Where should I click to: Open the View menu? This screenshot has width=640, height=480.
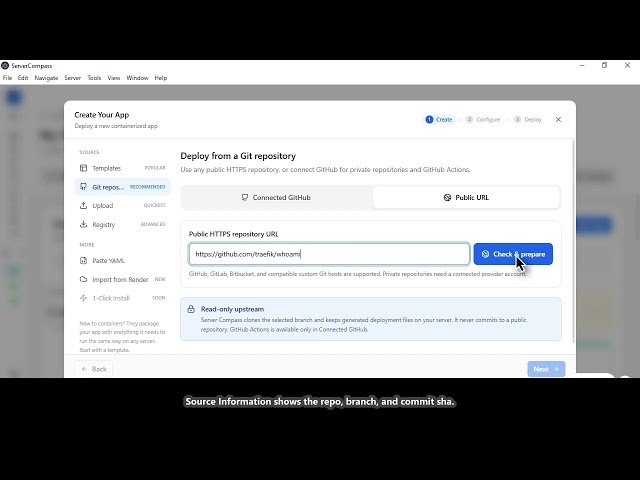[113, 78]
